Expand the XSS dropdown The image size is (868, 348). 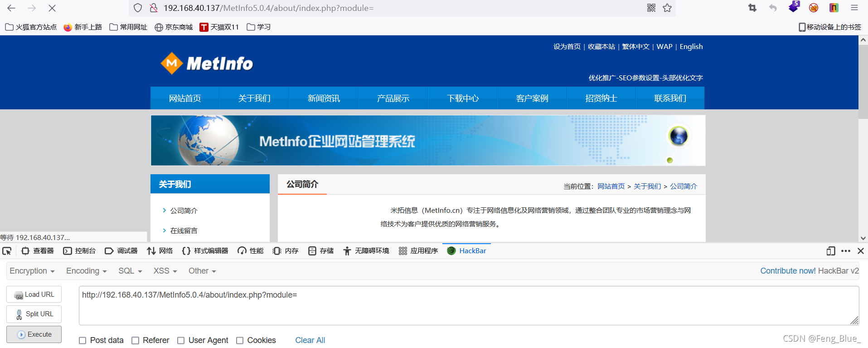165,271
